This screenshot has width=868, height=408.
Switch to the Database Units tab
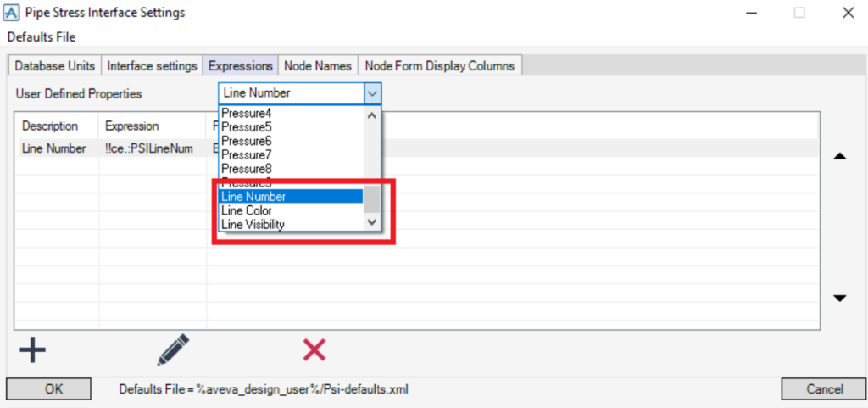55,65
